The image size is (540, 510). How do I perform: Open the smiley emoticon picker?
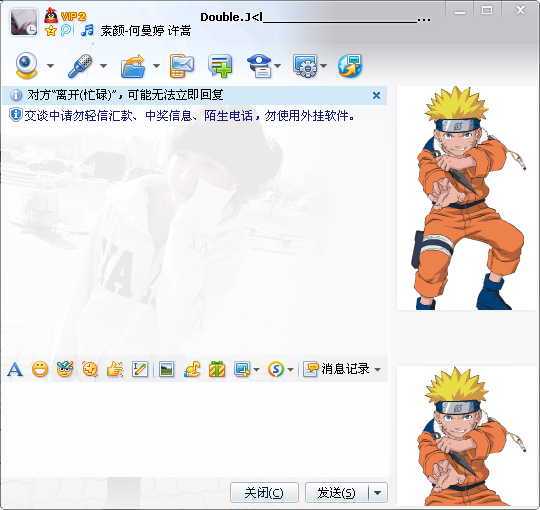tap(40, 370)
